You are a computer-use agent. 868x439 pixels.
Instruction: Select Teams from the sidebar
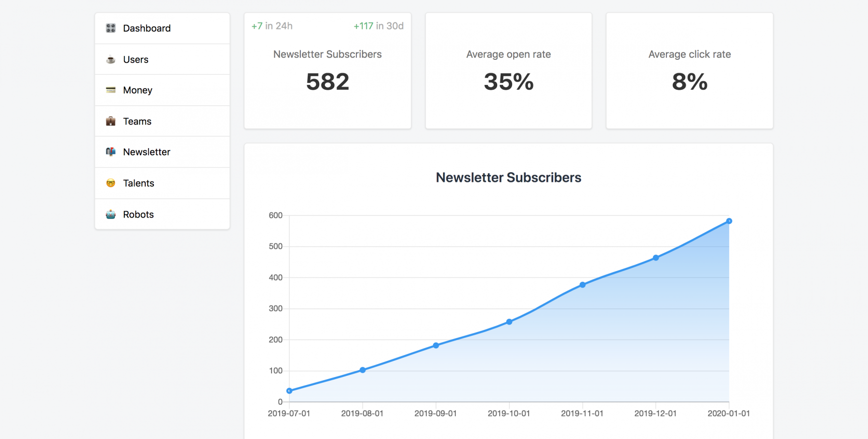point(137,122)
